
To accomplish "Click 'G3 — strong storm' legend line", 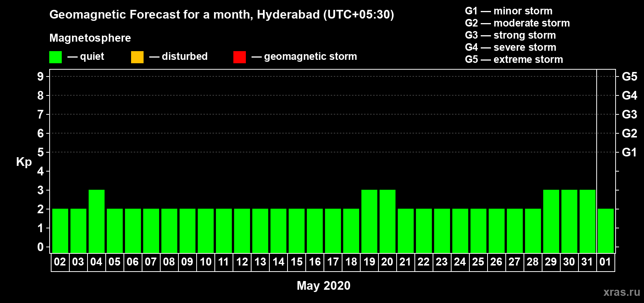I will tap(510, 35).
